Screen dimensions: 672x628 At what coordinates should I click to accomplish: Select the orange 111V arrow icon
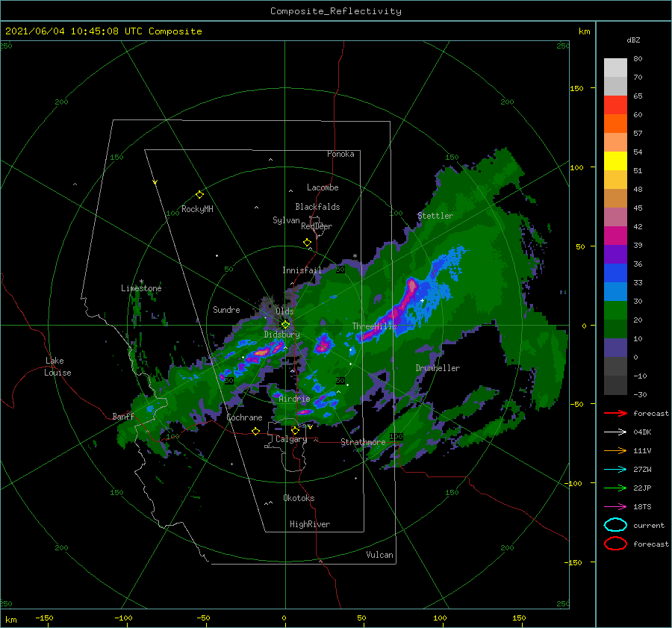tap(615, 450)
